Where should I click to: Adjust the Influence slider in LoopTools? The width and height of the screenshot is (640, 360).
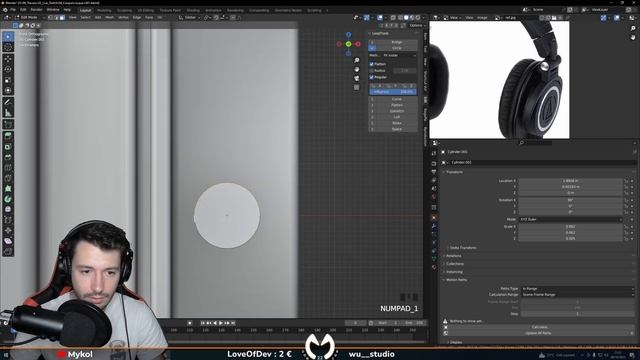(x=393, y=92)
